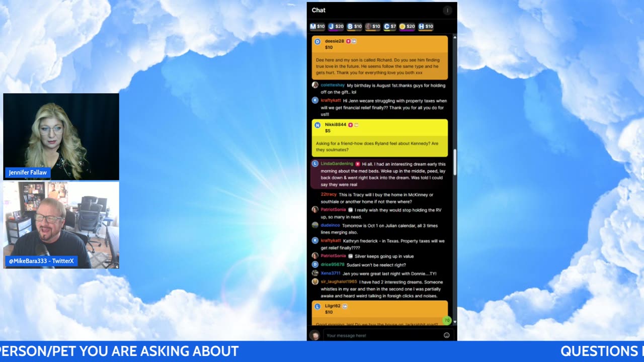Click username sir_laughalot1965
This screenshot has height=362, width=644.
click(339, 282)
